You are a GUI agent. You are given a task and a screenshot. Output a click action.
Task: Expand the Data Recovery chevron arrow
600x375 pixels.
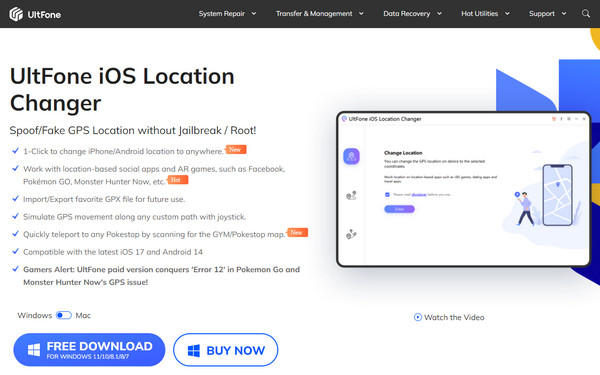tap(439, 14)
